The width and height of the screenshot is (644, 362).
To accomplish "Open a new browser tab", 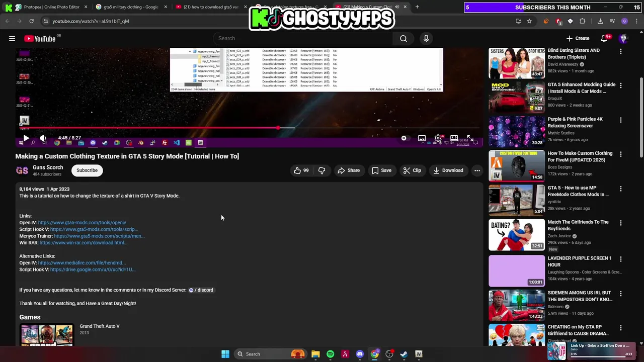I will (417, 7).
